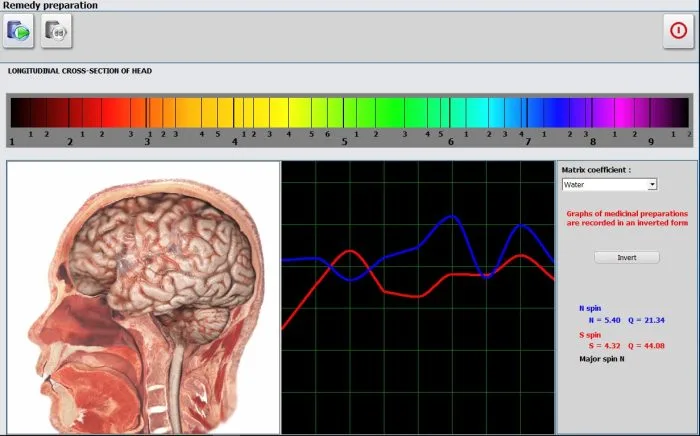Click the Major spin N text
The width and height of the screenshot is (700, 436).
601,358
